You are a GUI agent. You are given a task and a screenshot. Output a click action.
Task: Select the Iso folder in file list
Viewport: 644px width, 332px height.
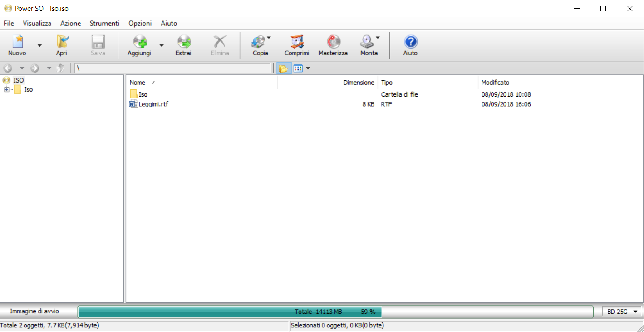[x=143, y=94]
